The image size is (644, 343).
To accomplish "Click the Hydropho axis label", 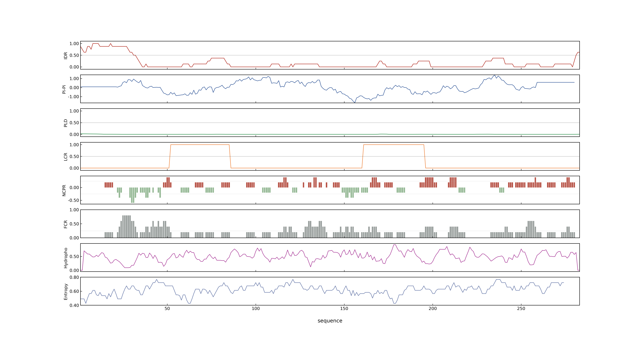I will point(66,258).
